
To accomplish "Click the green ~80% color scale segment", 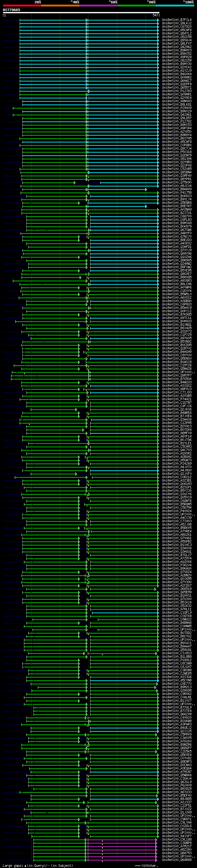I will tap(137, 6).
